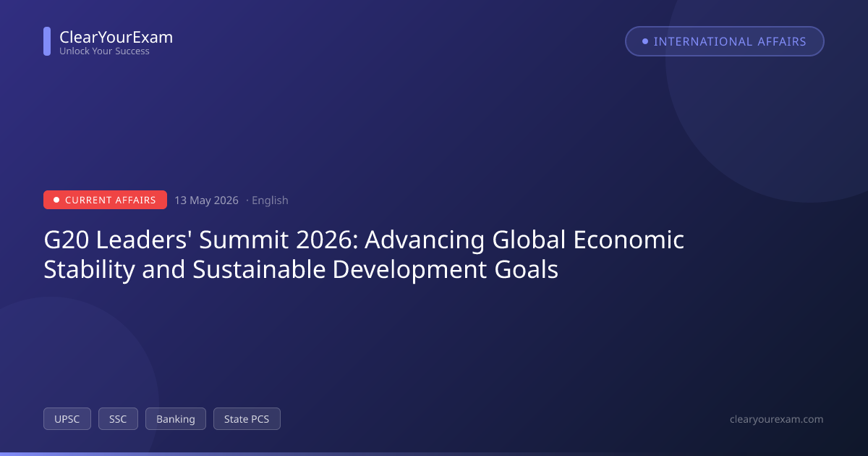Choose the SSC exam tag
Image resolution: width=868 pixels, height=456 pixels.
(118, 419)
